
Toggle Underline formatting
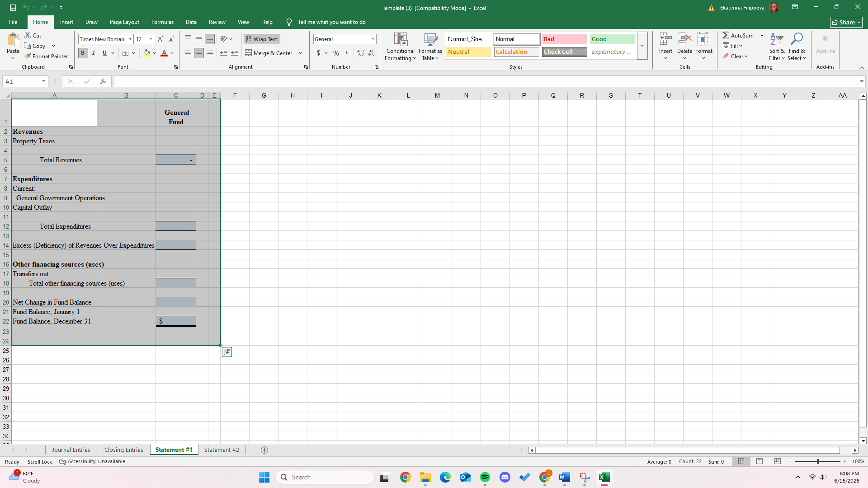104,53
